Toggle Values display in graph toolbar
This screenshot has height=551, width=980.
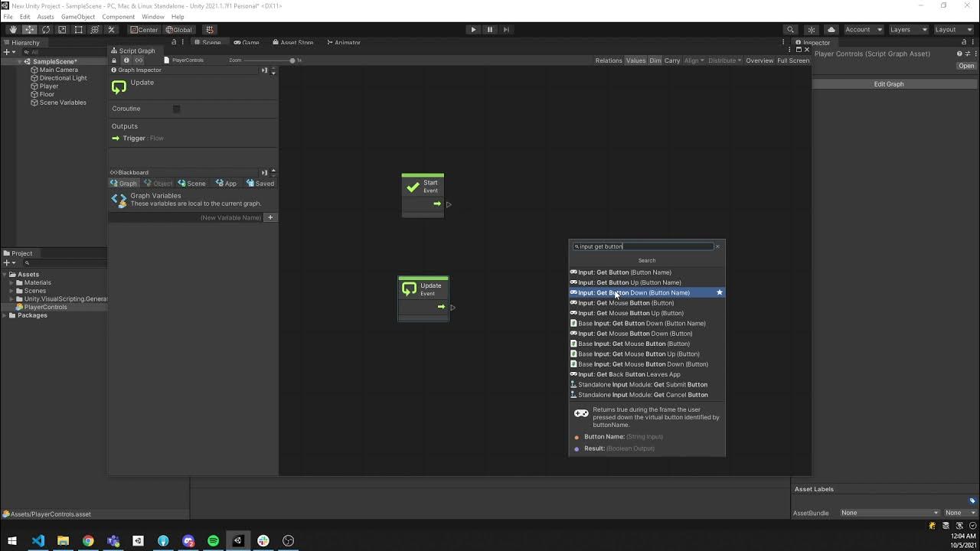point(635,60)
